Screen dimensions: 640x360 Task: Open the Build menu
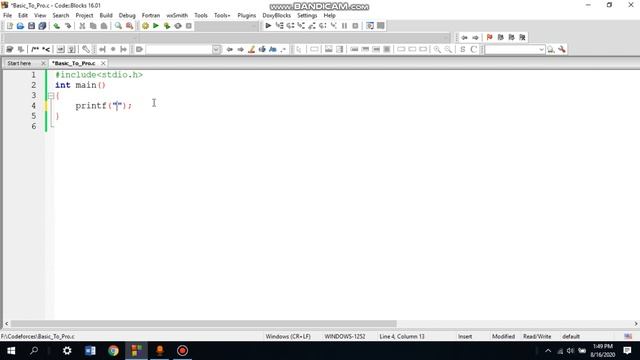coord(106,15)
